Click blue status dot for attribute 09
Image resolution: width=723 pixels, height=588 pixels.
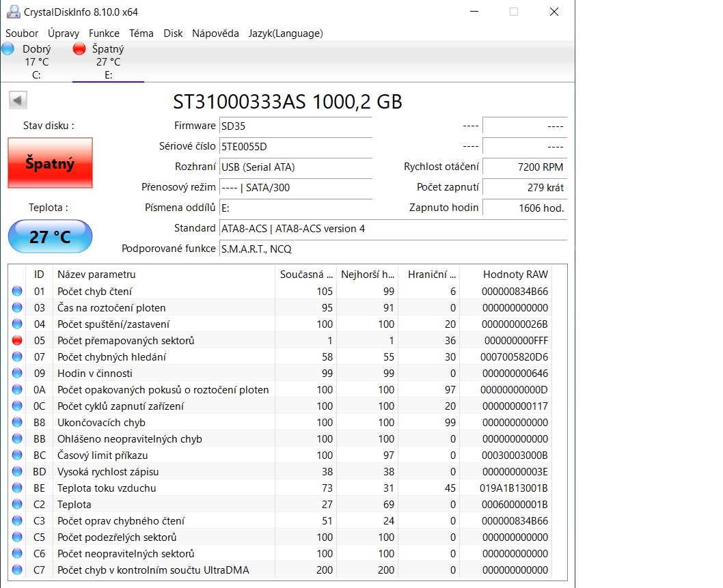click(x=17, y=374)
